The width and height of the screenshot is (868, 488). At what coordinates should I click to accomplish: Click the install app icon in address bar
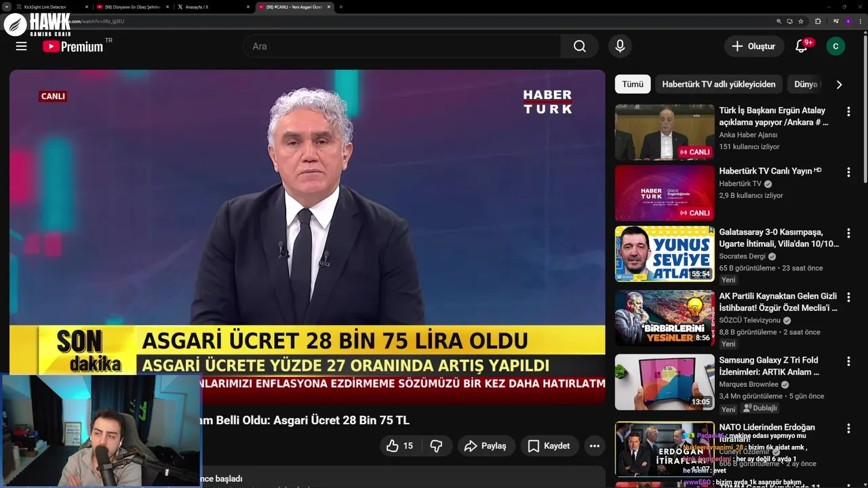[790, 21]
